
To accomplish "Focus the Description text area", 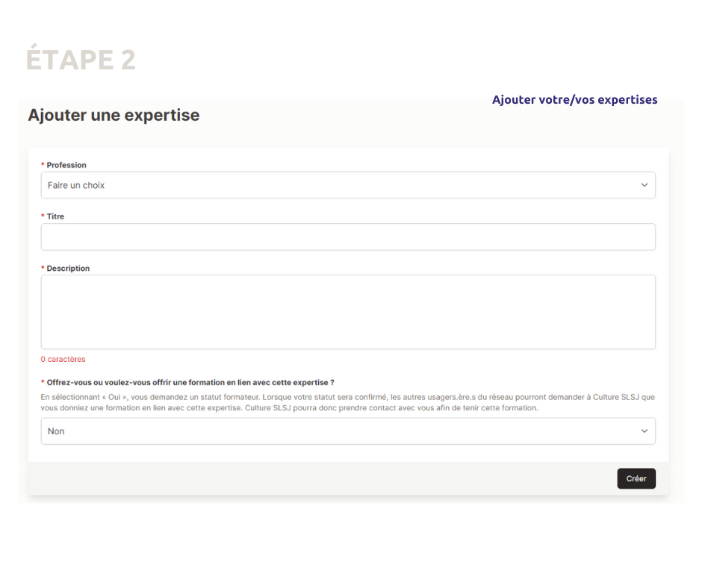I will coord(347,311).
